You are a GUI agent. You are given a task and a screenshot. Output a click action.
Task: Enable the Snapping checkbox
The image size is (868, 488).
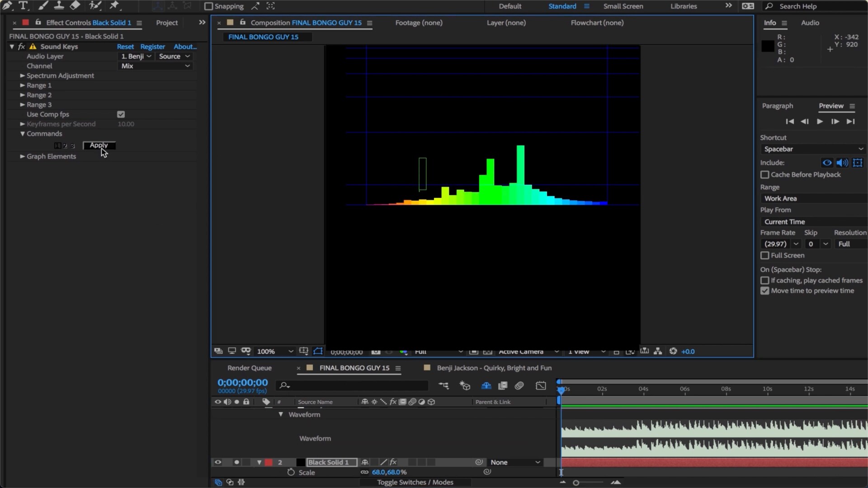click(208, 6)
